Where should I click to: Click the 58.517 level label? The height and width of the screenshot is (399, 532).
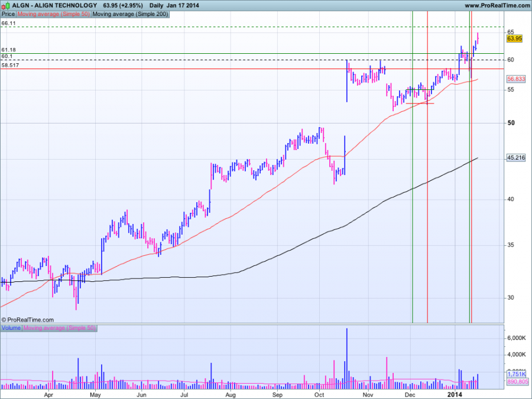tap(10, 65)
